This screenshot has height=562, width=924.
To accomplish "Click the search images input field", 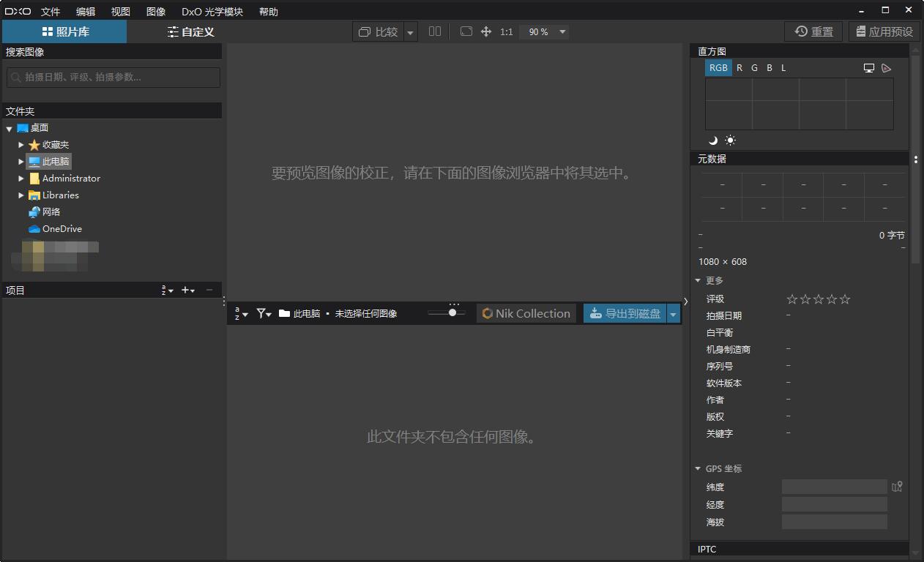I will (x=113, y=77).
